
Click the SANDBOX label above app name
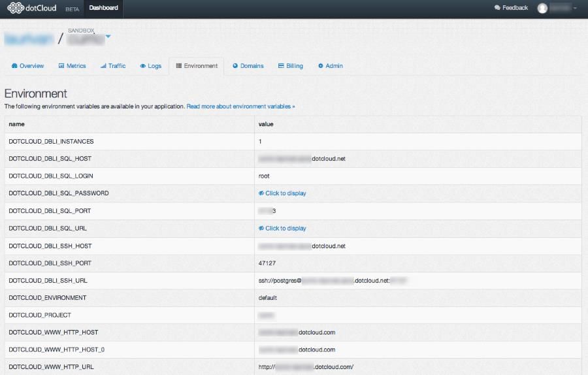(81, 30)
